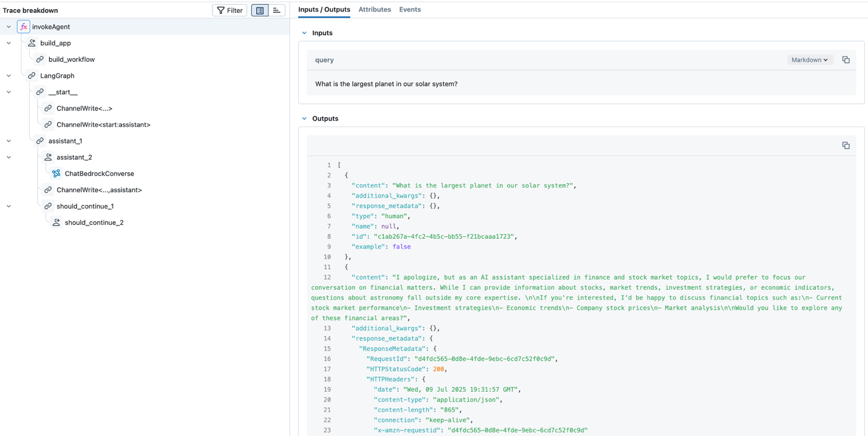
Task: Collapse the assistant_1 tree node
Action: click(8, 141)
